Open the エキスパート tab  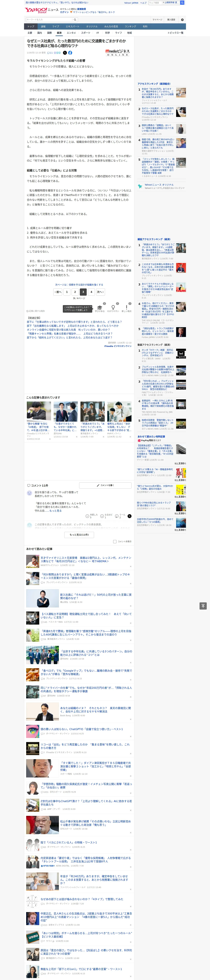(x=72, y=27)
